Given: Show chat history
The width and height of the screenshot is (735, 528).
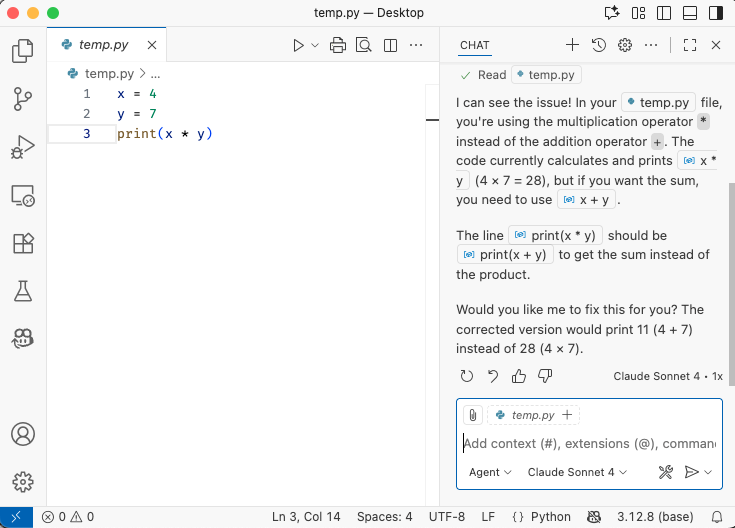Looking at the screenshot, I should tap(599, 45).
